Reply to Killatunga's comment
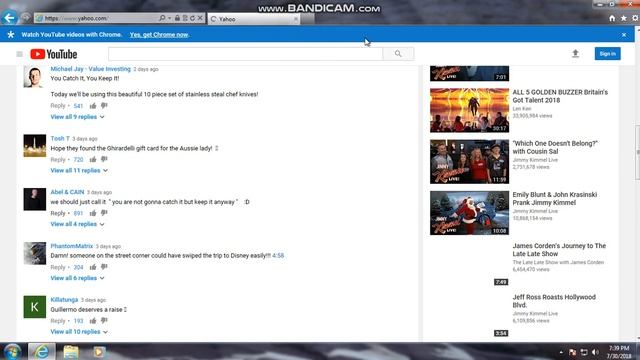Screen dimensions: 640x360 click(58, 321)
